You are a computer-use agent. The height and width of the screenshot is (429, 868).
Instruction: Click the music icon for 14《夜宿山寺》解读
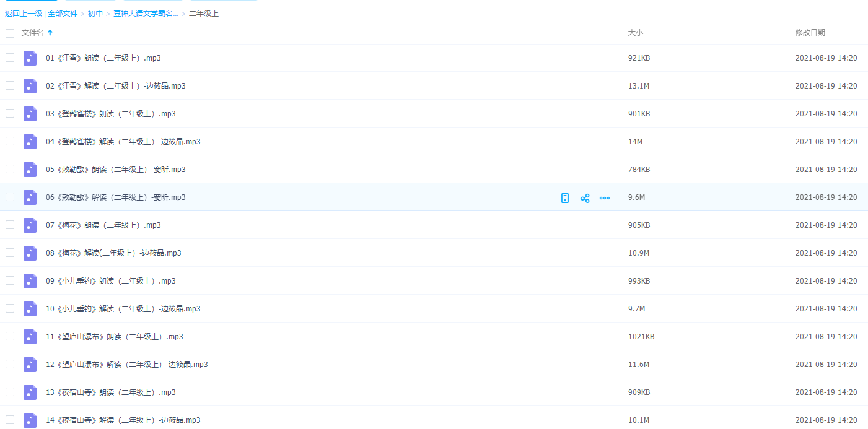pos(30,420)
